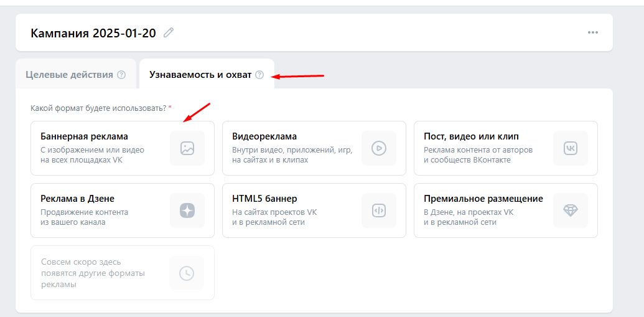Click the code icon of HTML5 баннер
The width and height of the screenshot is (644, 317).
(379, 211)
